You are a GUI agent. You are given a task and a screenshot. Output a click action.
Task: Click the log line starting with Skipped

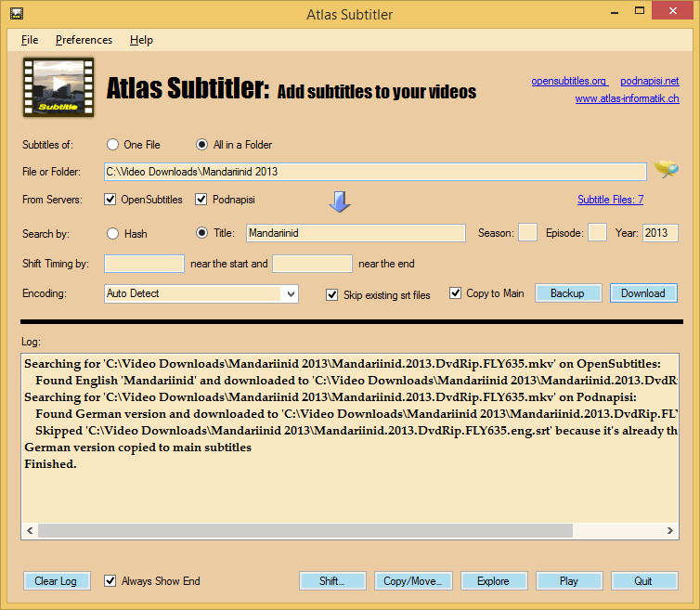(356, 431)
